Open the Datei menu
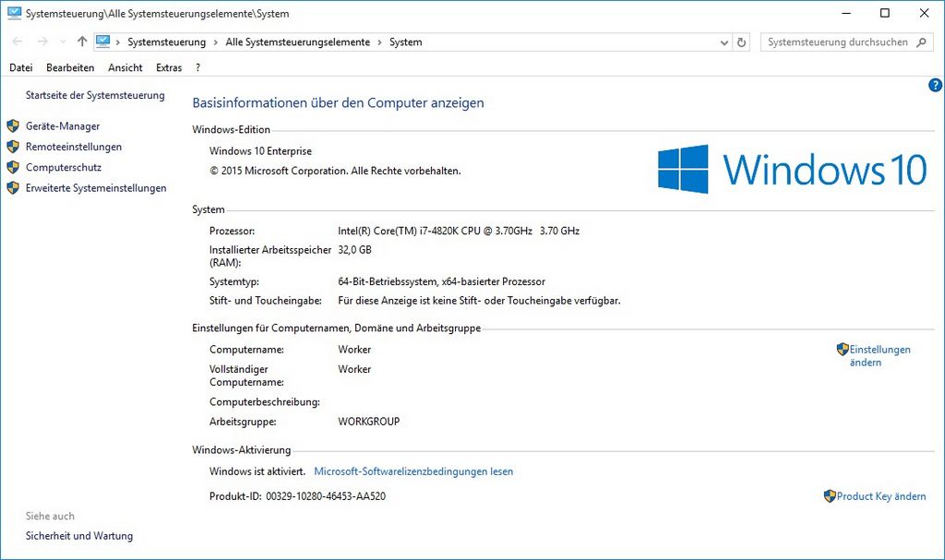This screenshot has width=945, height=560. [21, 67]
